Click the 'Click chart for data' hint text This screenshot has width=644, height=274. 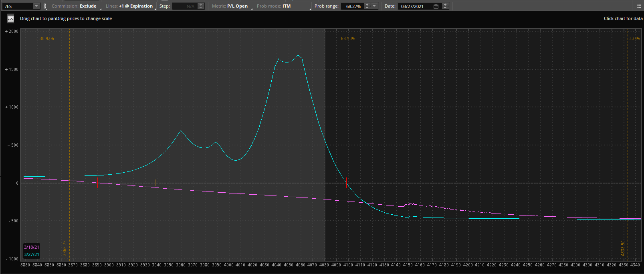pos(623,18)
